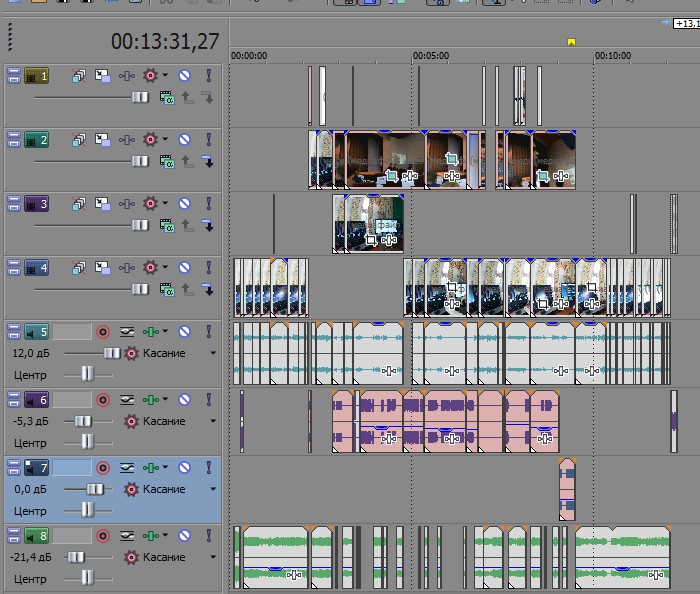Minimize video track 1 height
Viewport: 700px width, 594px height.
(x=14, y=72)
